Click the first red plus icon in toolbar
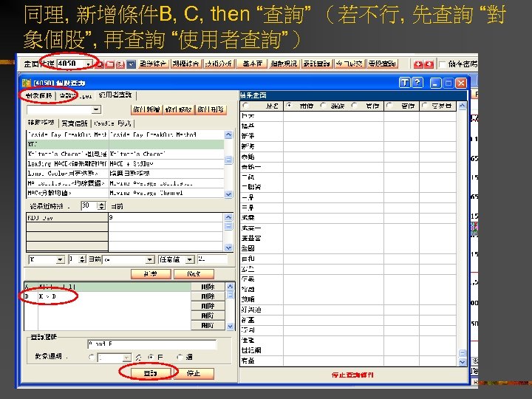 pos(418,64)
